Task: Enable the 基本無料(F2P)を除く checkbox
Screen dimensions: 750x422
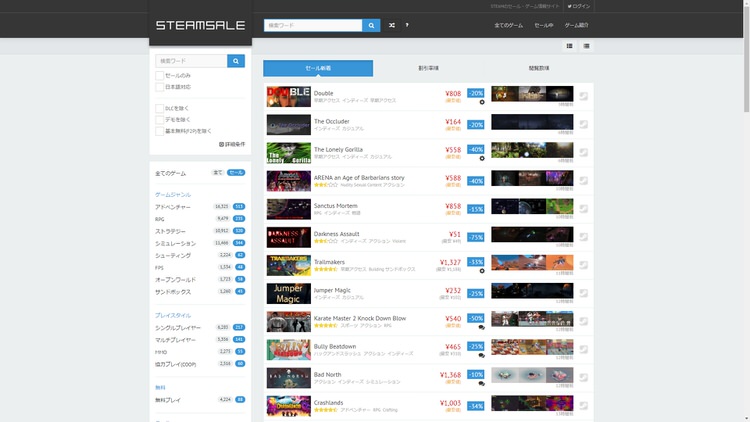Action: coord(159,131)
